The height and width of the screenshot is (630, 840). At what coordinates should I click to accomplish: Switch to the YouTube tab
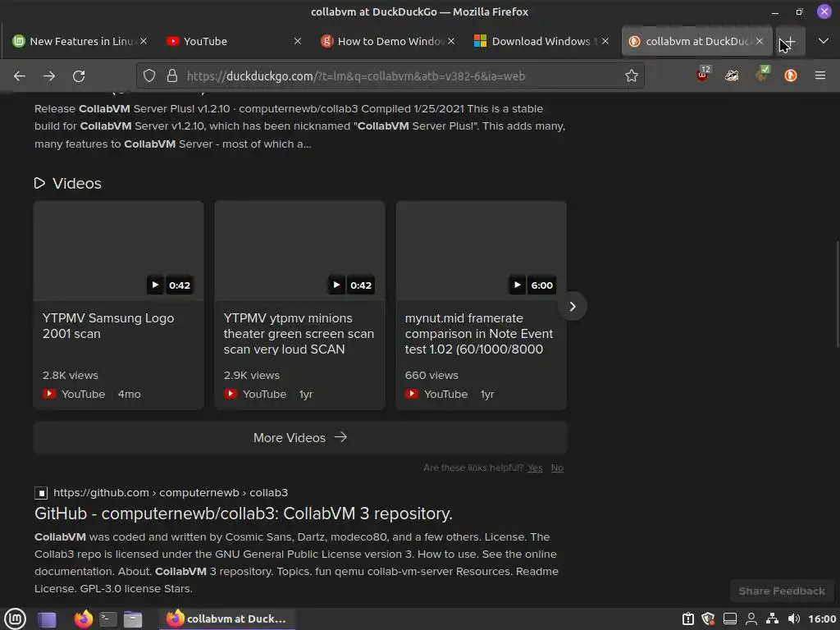(233, 41)
